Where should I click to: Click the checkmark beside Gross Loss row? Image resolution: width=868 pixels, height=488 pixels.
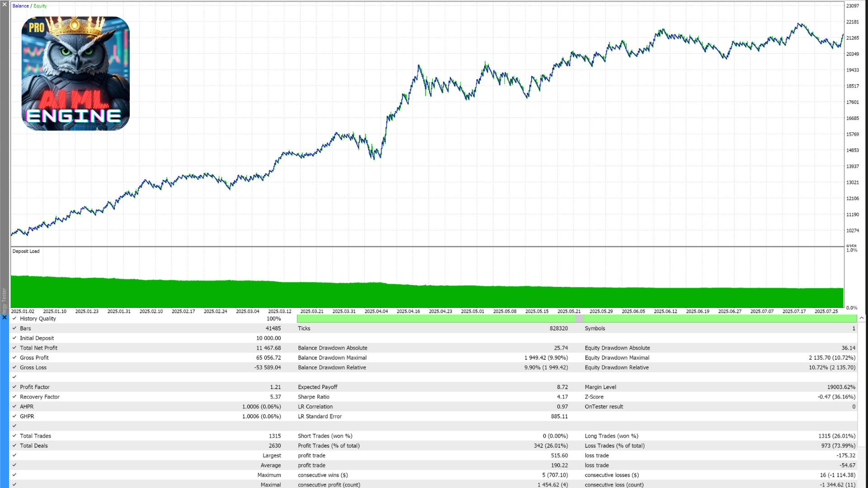tap(14, 367)
